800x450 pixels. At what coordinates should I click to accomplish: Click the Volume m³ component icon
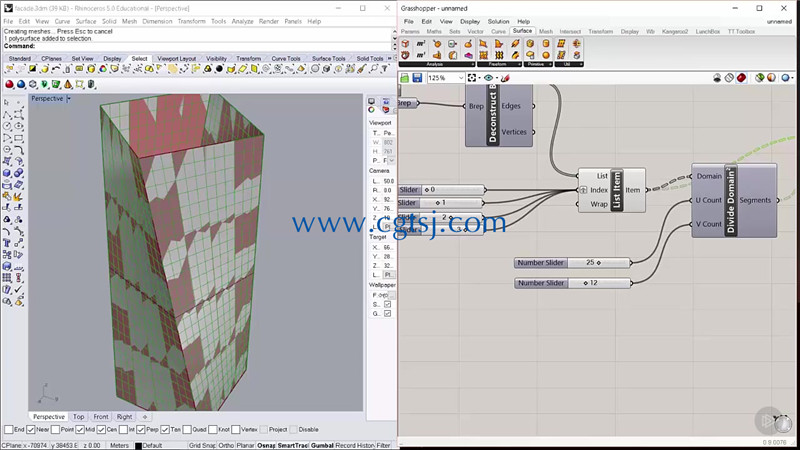pyautogui.click(x=421, y=55)
